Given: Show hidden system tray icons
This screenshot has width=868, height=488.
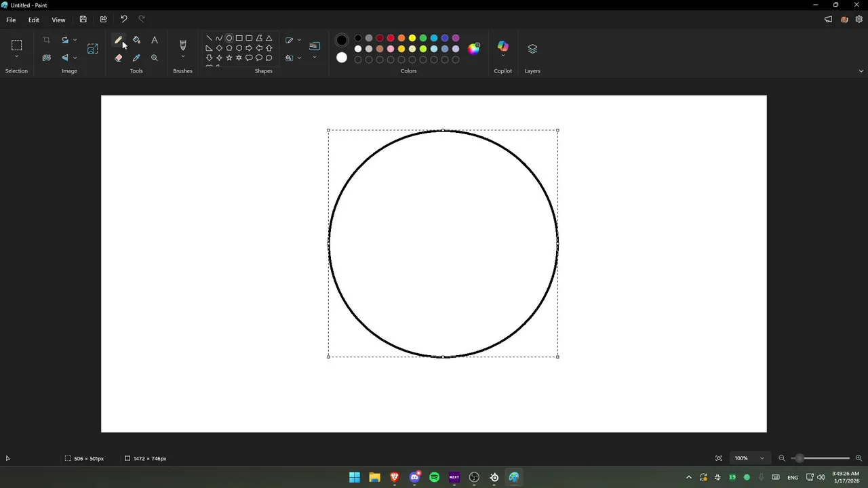Looking at the screenshot, I should [689, 477].
